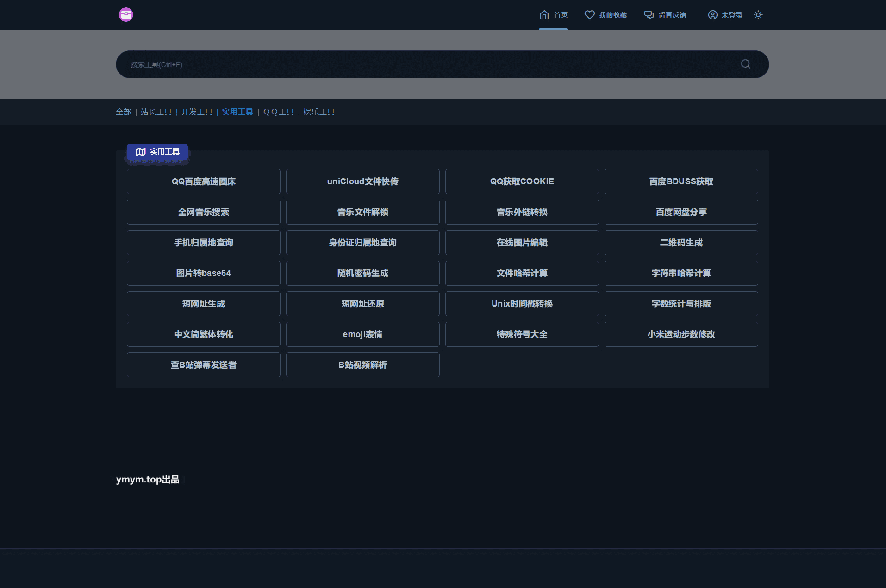
Task: Open the 字数统计与排版 tool
Action: (x=681, y=304)
